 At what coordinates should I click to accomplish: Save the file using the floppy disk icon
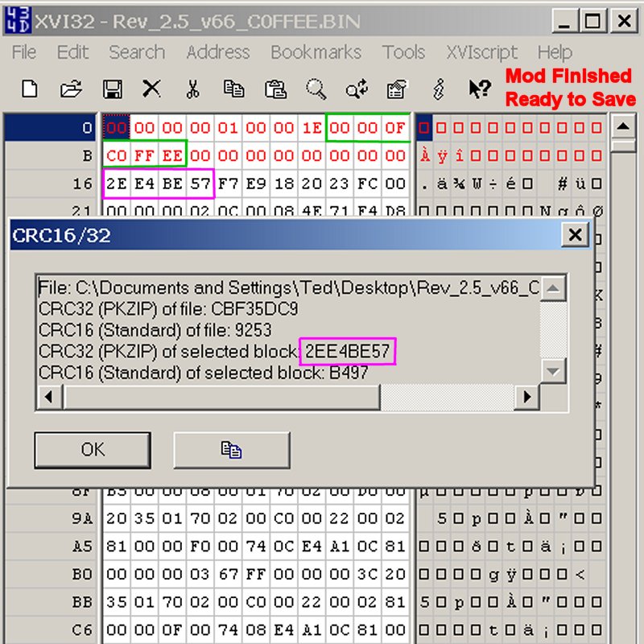point(113,89)
